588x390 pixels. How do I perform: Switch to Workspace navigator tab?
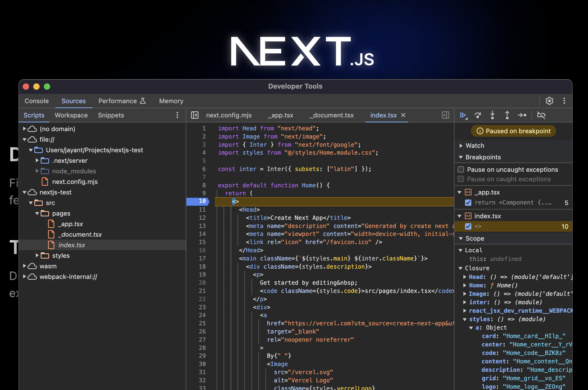[71, 115]
